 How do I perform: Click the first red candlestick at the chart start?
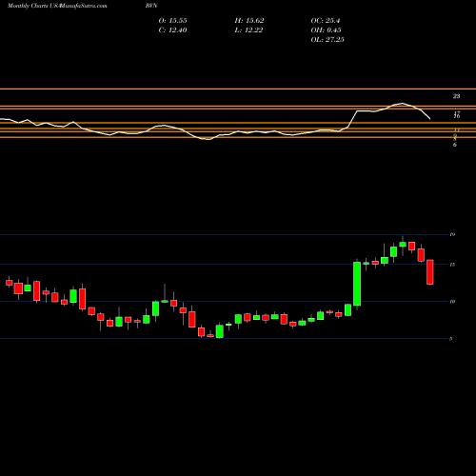(10, 283)
